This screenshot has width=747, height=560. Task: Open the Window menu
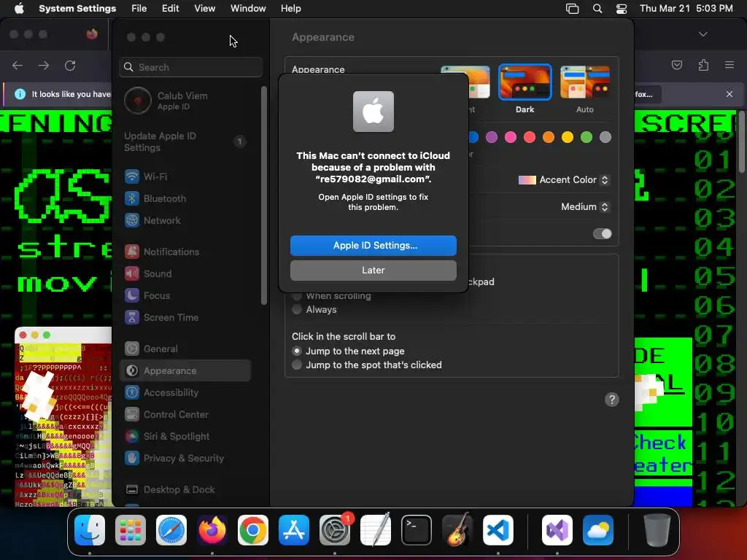(x=248, y=9)
